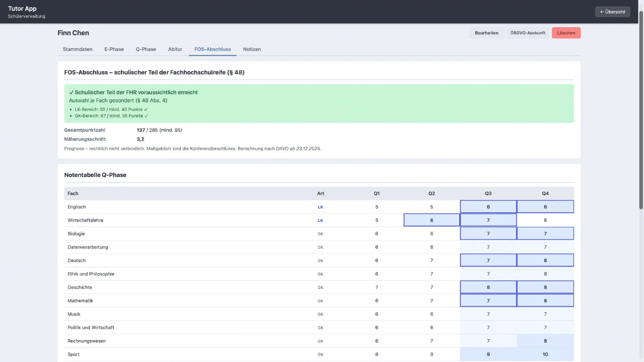
Task: Click the Musik subject name
Action: click(x=74, y=314)
